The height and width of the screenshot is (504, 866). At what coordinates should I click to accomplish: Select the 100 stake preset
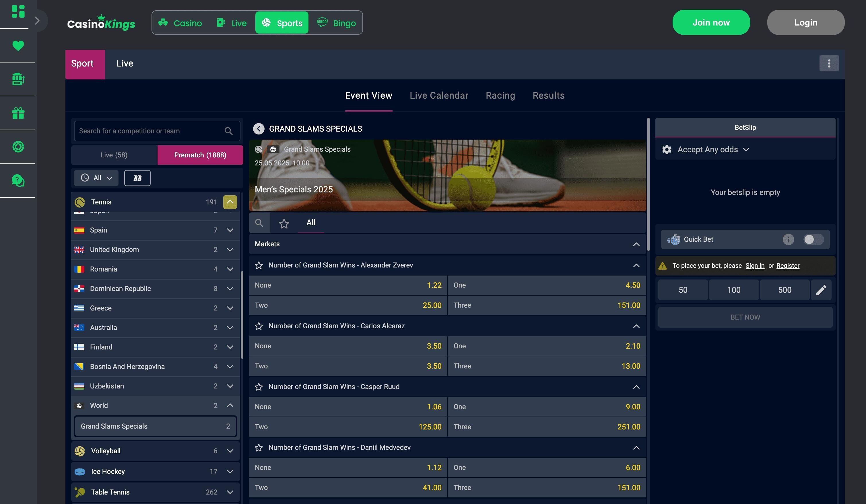pyautogui.click(x=734, y=290)
